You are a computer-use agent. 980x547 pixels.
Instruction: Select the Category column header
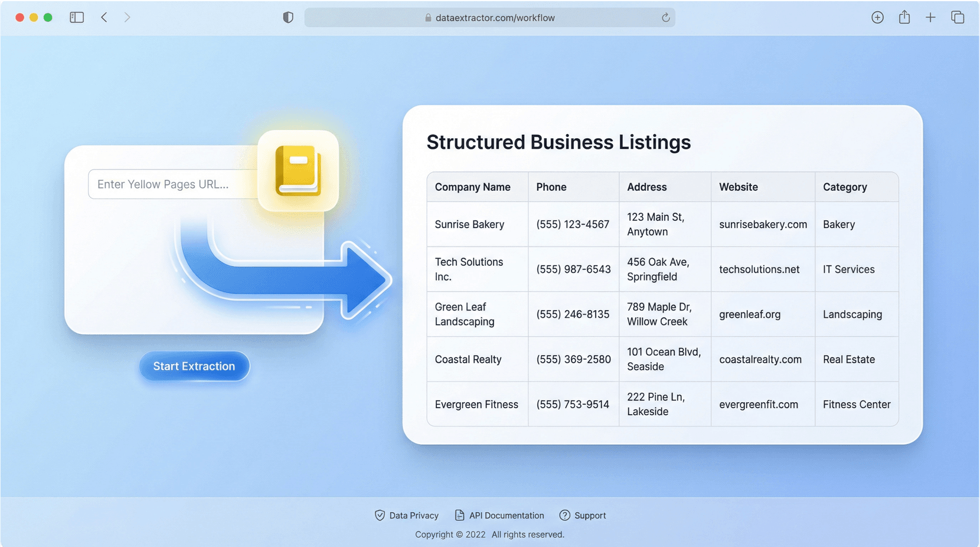[x=845, y=187]
